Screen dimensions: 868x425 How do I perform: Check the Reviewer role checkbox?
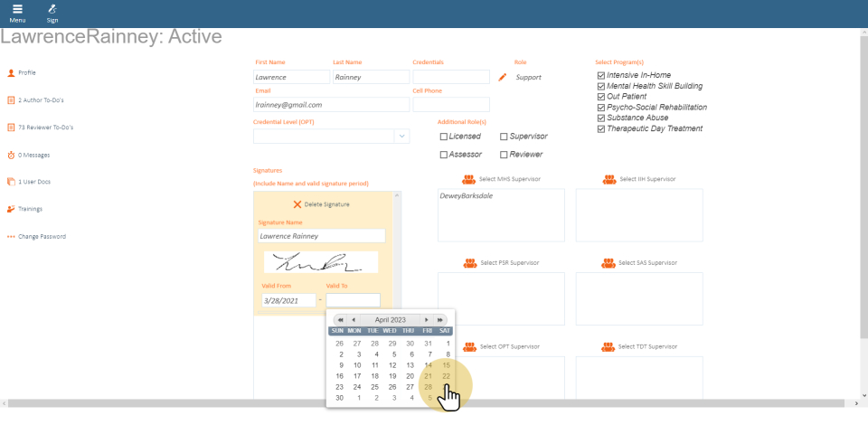[x=504, y=155]
